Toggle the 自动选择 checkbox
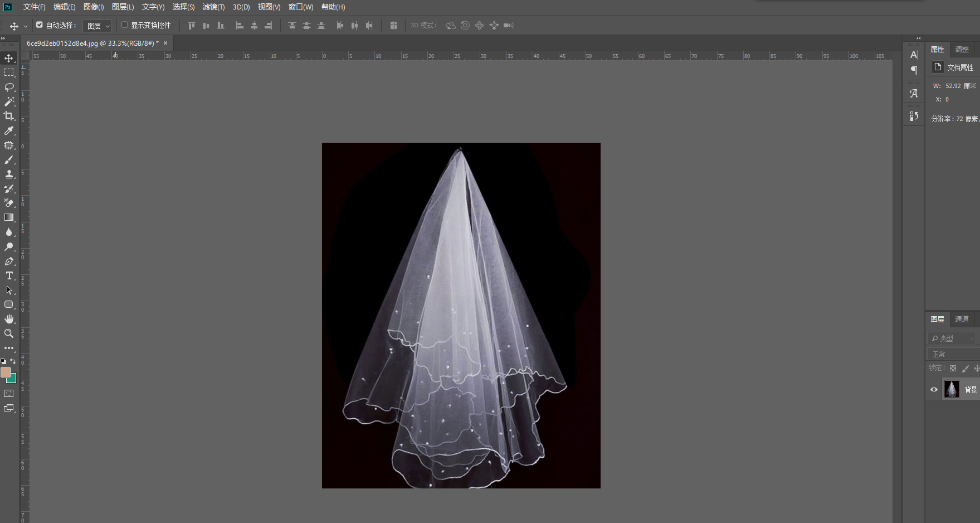This screenshot has width=980, height=523. pos(40,25)
